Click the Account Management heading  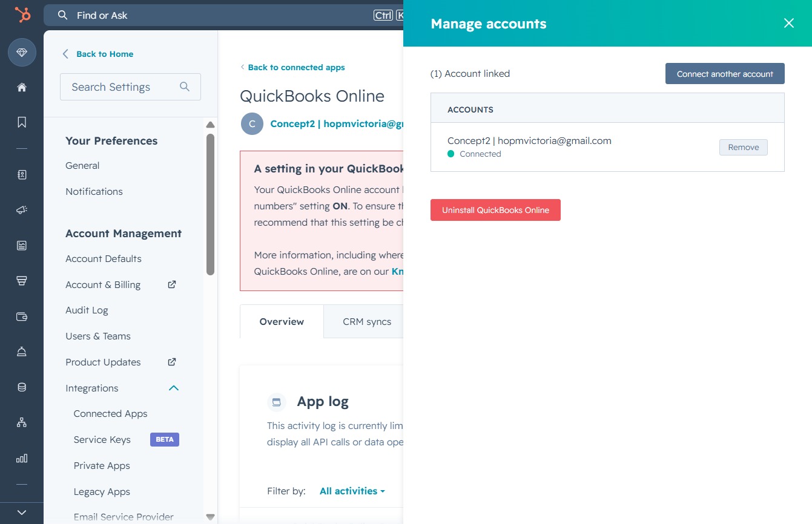tap(124, 233)
